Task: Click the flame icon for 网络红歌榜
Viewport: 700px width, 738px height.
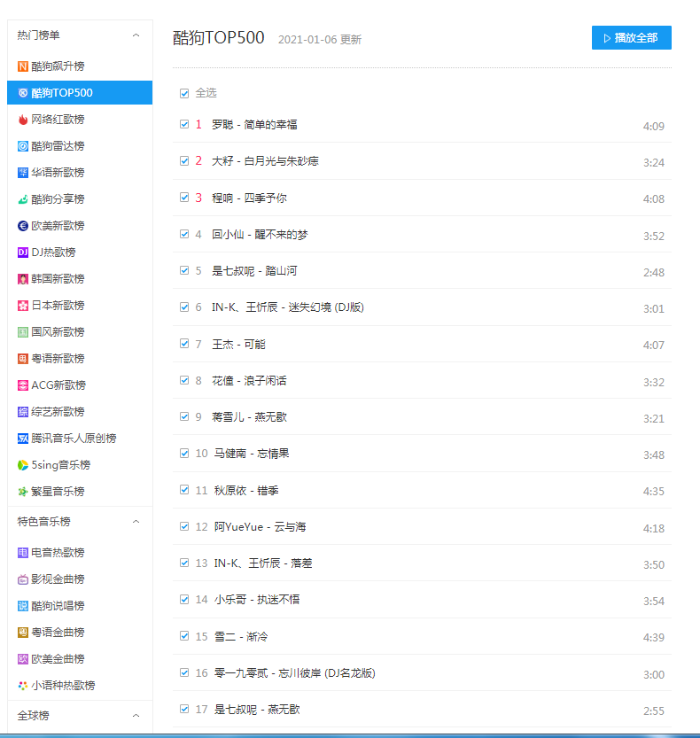Action: (x=23, y=120)
